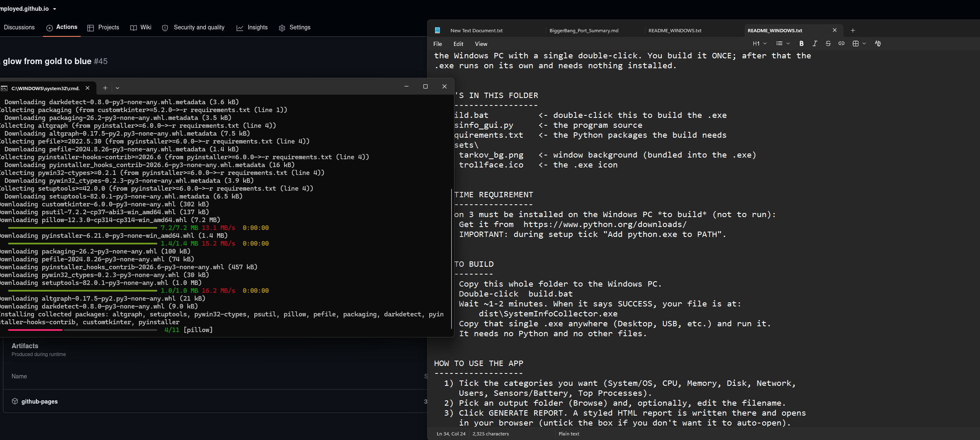Open the github-pages artifact link
This screenshot has height=440, width=980.
pyautogui.click(x=39, y=402)
